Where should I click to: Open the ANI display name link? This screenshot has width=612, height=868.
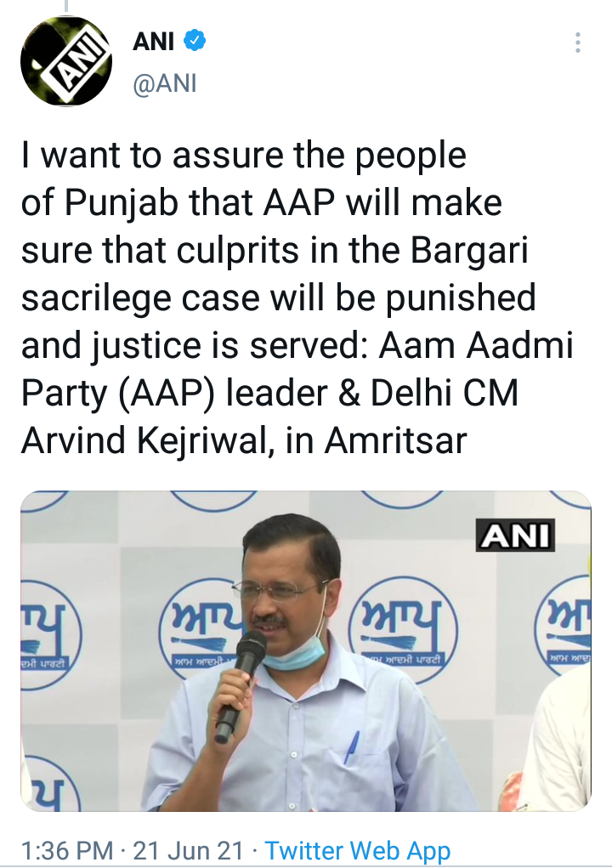point(153,41)
